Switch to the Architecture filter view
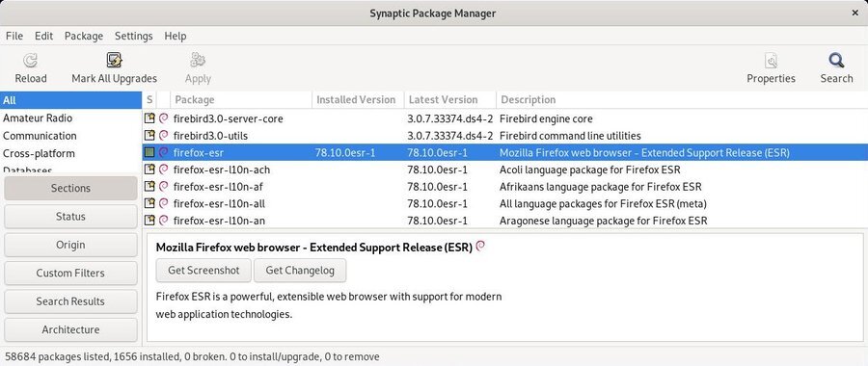 coord(70,329)
